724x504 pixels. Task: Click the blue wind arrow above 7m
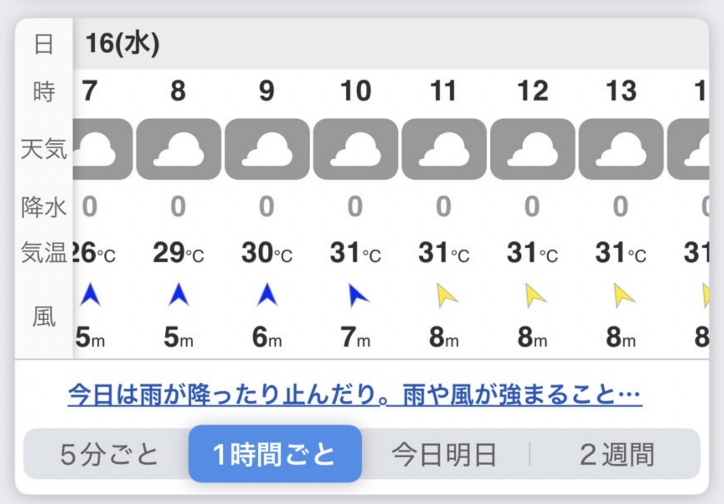pos(357,296)
